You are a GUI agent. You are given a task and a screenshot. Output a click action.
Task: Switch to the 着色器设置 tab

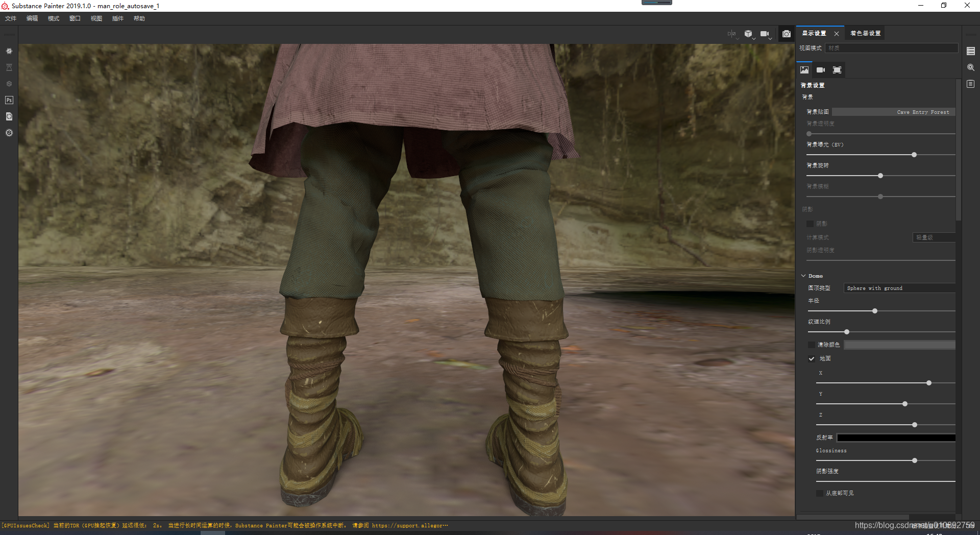866,33
